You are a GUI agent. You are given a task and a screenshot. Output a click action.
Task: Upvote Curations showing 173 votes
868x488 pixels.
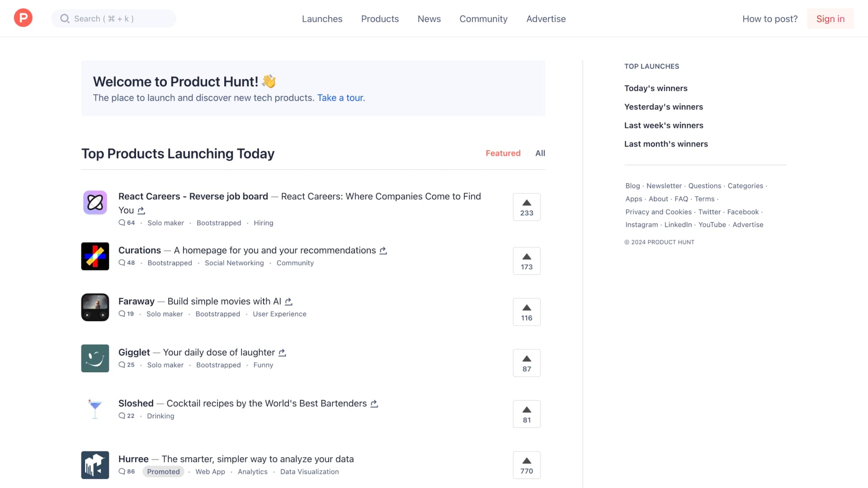pos(527,261)
